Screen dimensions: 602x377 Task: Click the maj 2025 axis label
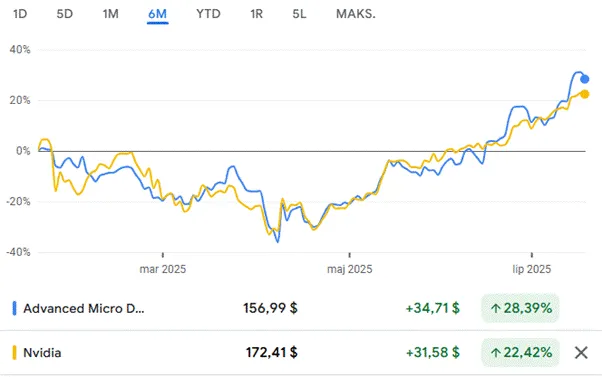350,269
